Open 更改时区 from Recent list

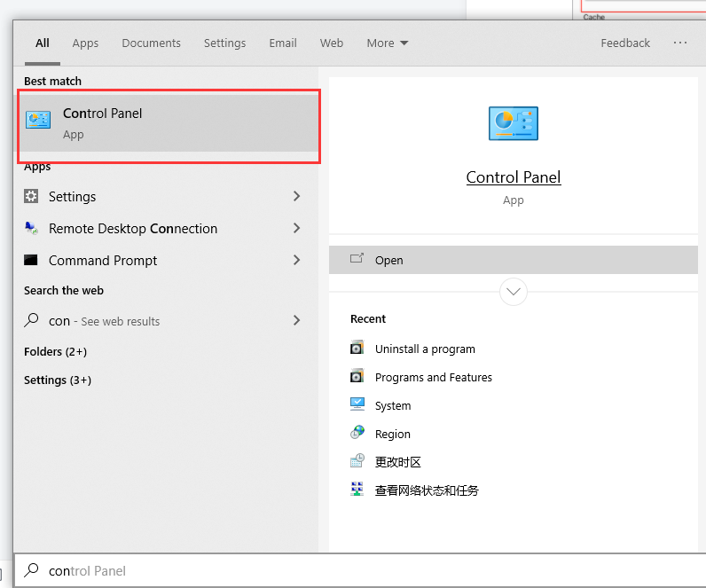point(398,462)
